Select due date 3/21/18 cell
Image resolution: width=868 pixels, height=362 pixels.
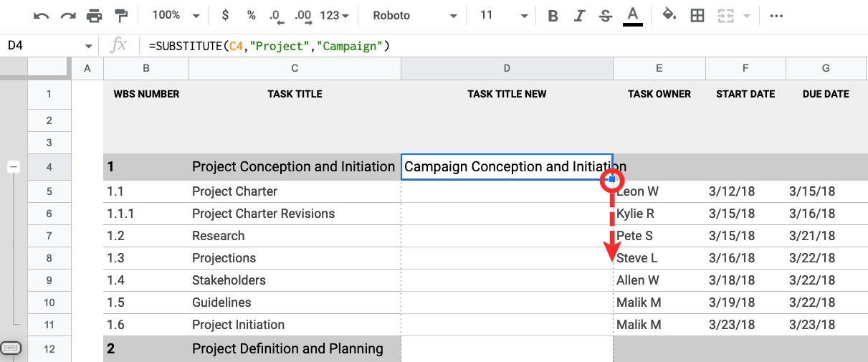point(826,236)
